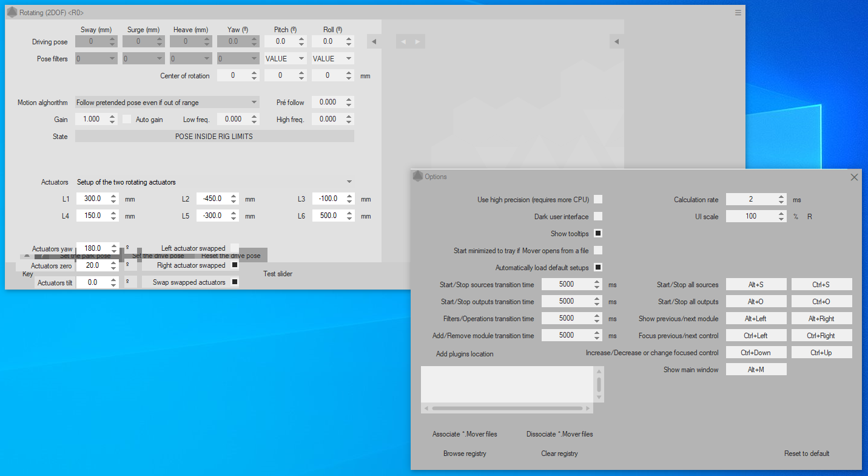Expand Actuators setup dropdown
868x476 pixels.
coord(349,182)
